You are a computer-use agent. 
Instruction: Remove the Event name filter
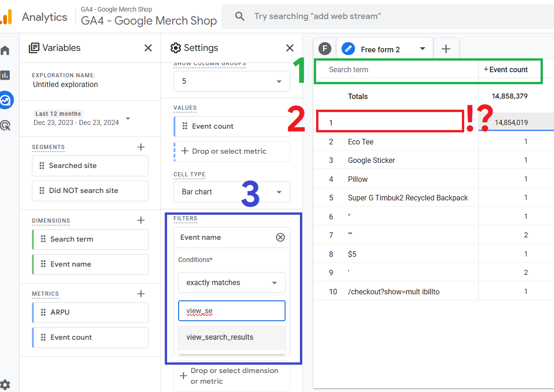point(280,237)
